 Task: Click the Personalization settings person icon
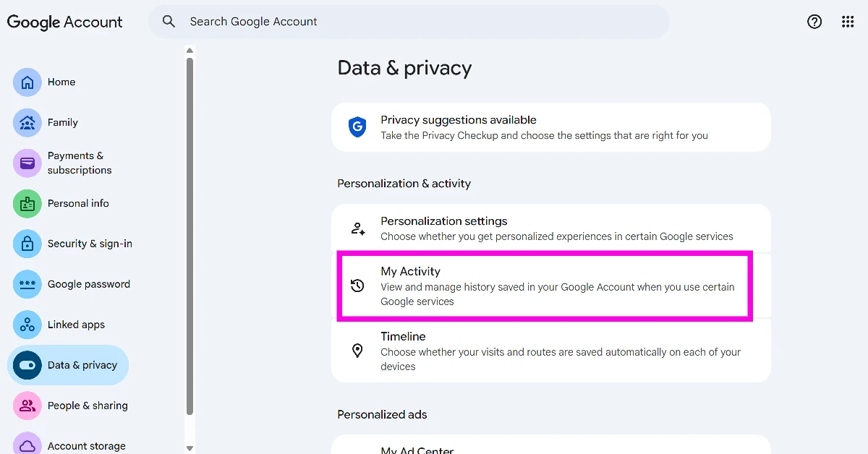coord(357,228)
